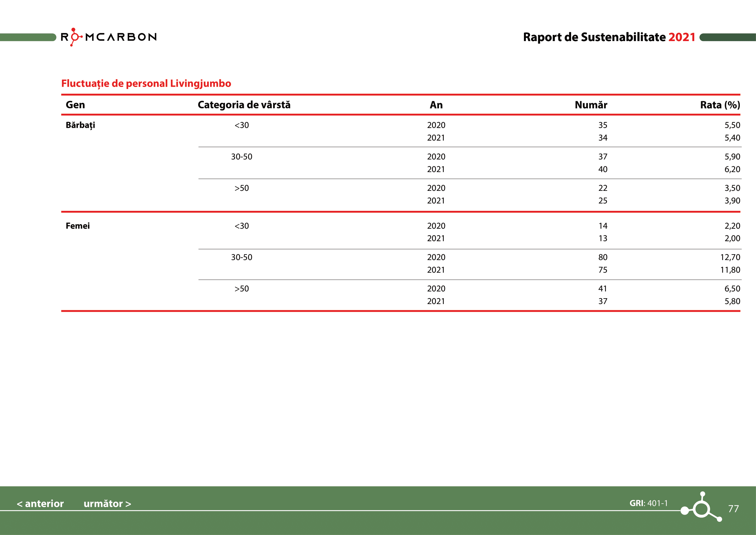Click the Romcarbon logo in header
This screenshot has width=756, height=535.
pos(109,37)
